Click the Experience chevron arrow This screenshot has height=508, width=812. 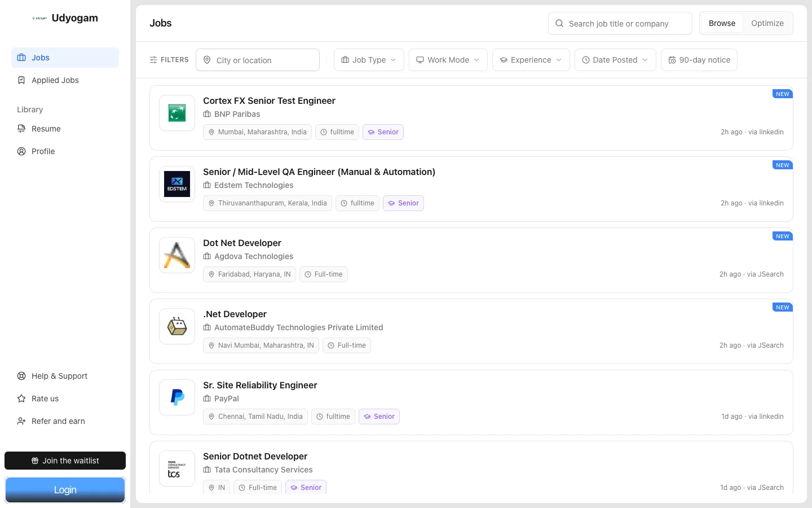[559, 60]
